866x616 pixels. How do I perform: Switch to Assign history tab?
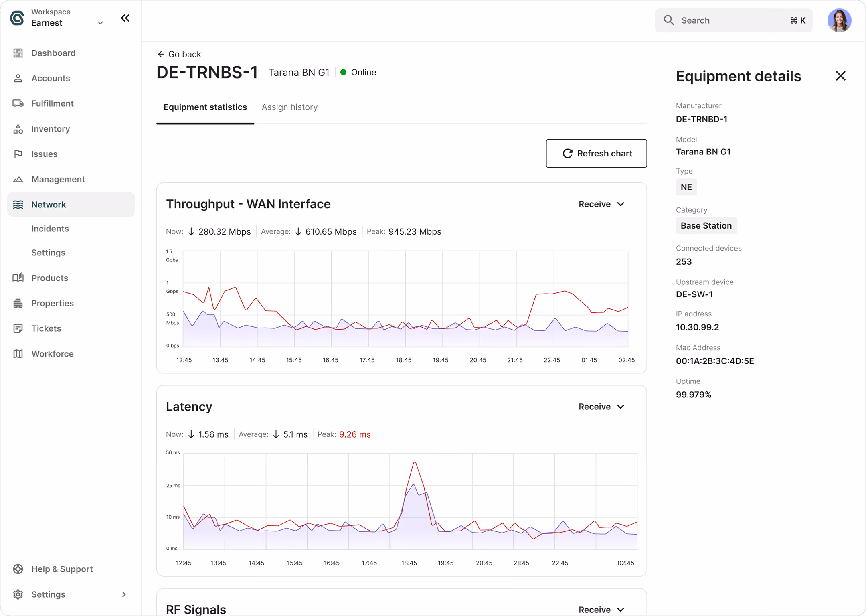(289, 107)
